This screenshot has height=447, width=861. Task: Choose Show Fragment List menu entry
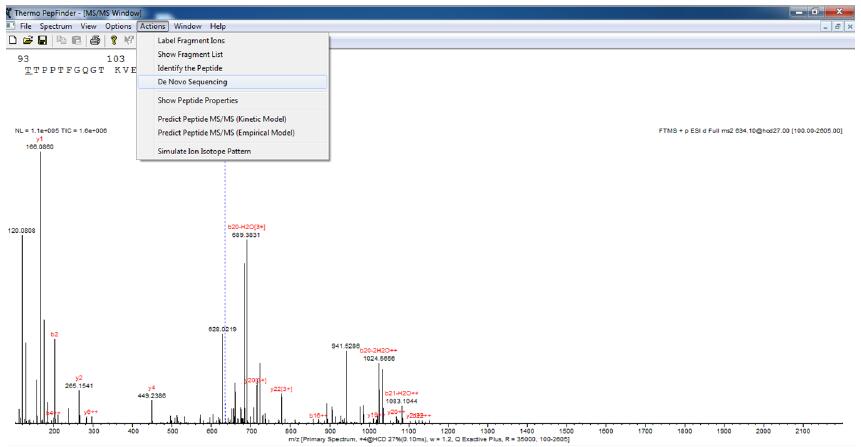click(190, 53)
